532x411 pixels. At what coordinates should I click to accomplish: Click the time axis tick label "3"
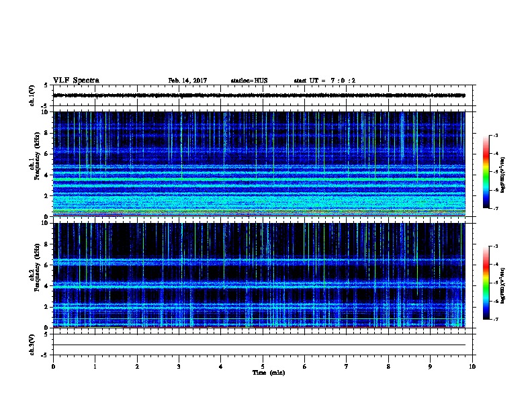(x=179, y=366)
